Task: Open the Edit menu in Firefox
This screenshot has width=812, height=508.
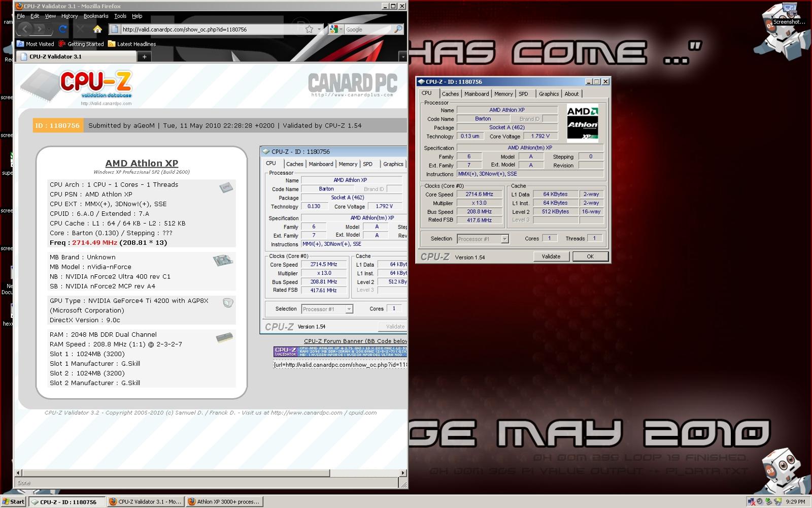Action: pyautogui.click(x=35, y=16)
